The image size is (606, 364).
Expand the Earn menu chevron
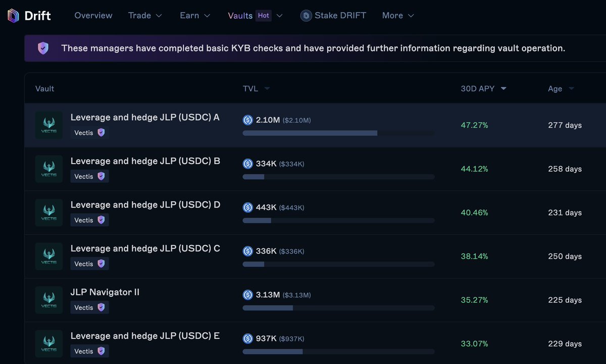click(x=207, y=16)
